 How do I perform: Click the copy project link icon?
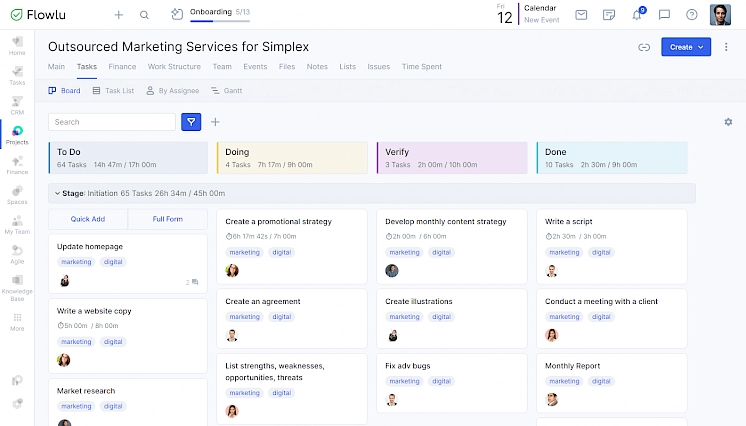coord(644,47)
